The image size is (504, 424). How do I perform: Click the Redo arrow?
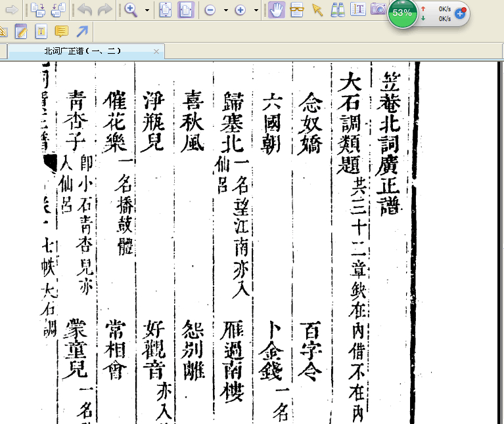click(104, 10)
